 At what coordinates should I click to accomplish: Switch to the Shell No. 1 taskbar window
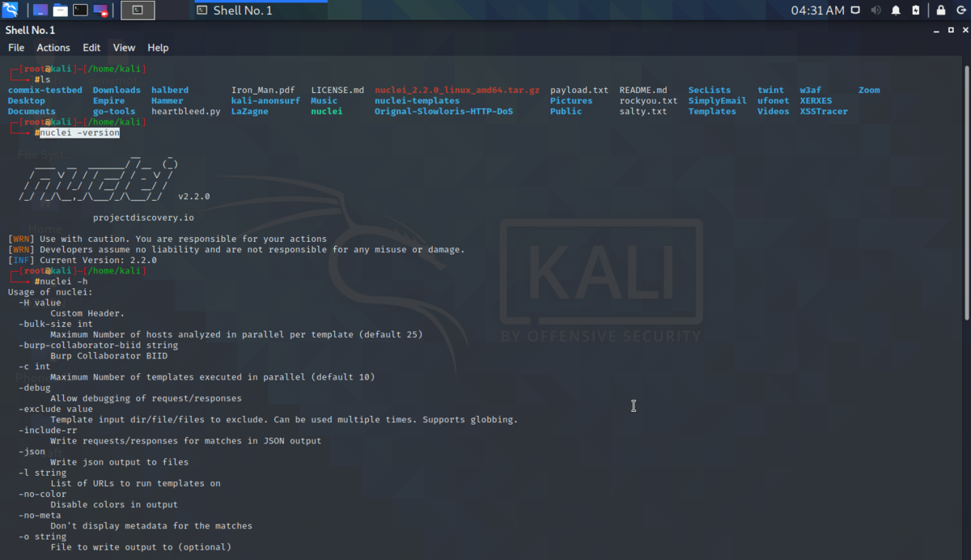(261, 11)
